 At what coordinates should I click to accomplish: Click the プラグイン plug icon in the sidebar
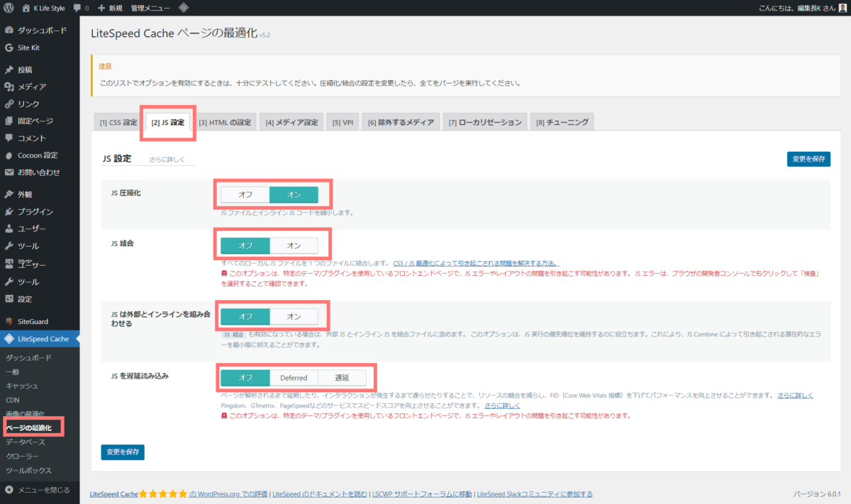9,213
